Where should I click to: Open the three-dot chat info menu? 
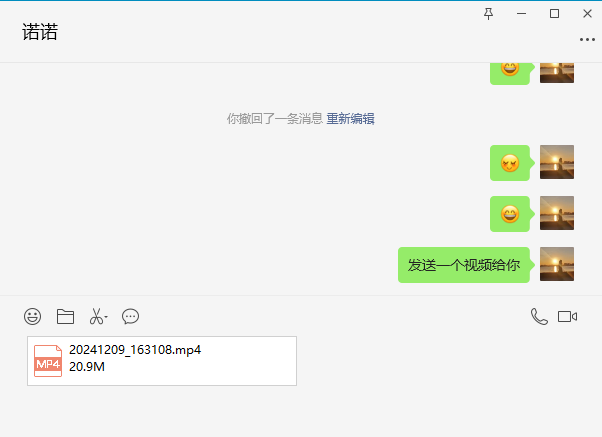[587, 39]
